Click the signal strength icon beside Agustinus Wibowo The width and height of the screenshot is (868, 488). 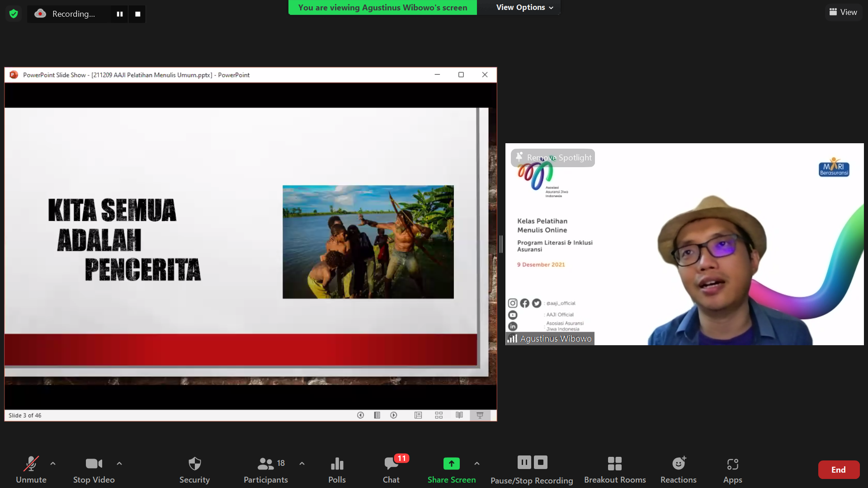(512, 338)
